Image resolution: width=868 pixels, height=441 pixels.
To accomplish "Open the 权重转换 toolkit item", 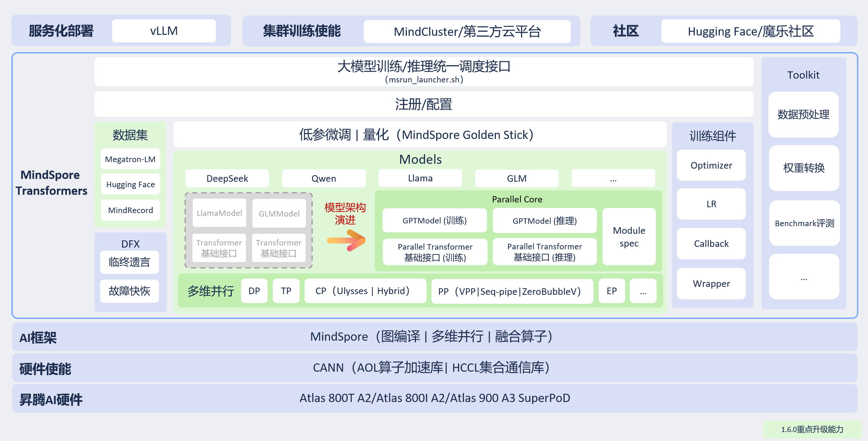I will (x=804, y=168).
